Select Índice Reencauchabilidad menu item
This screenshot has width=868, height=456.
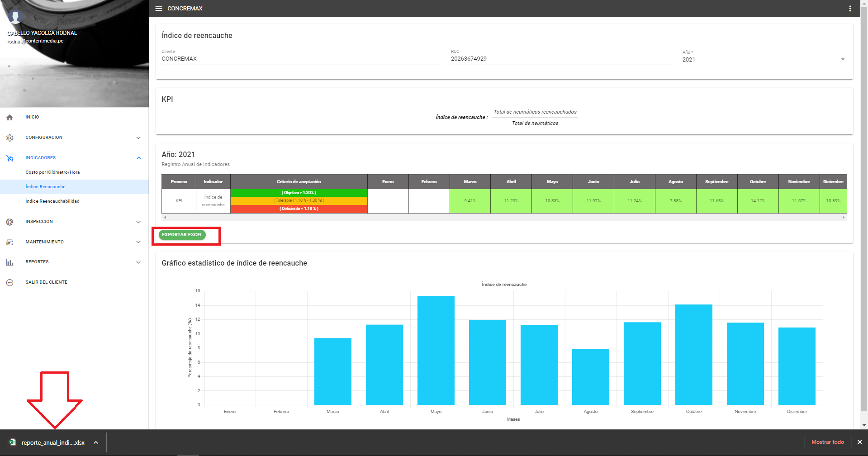(52, 201)
